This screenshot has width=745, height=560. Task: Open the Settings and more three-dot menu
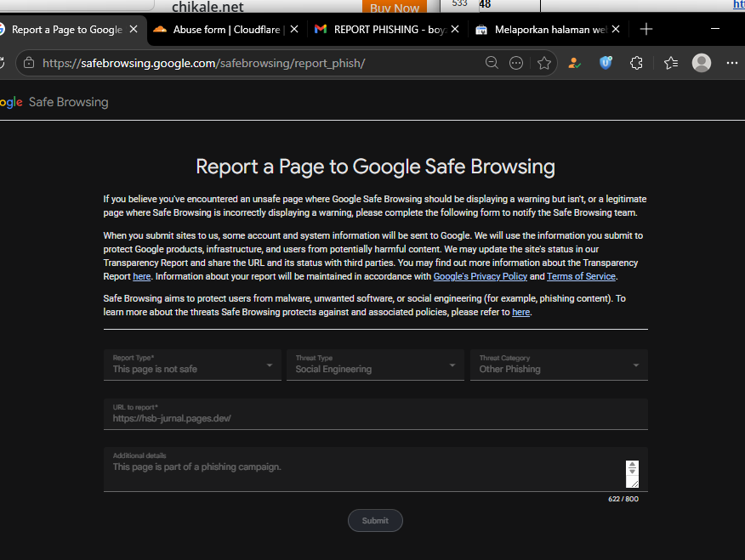coord(731,63)
